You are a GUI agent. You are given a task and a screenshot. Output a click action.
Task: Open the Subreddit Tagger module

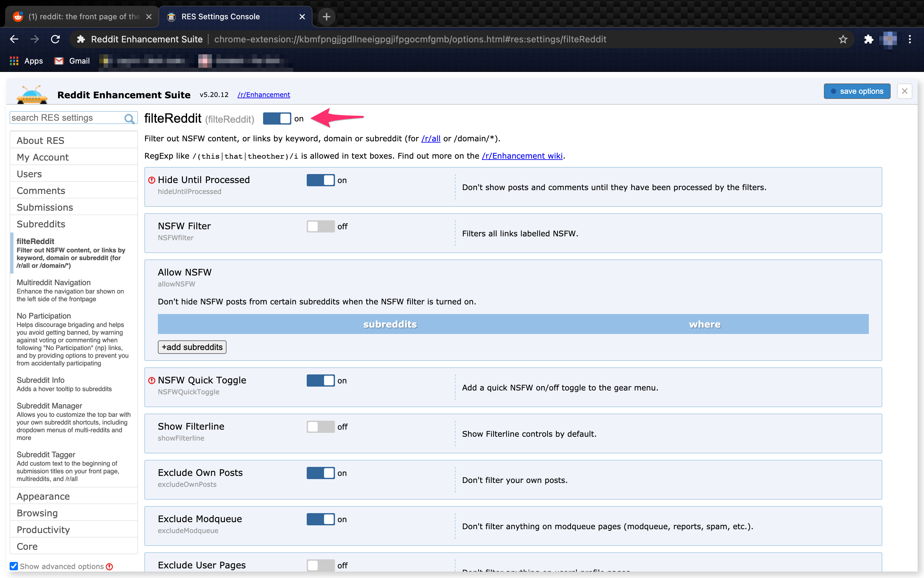(x=74, y=466)
